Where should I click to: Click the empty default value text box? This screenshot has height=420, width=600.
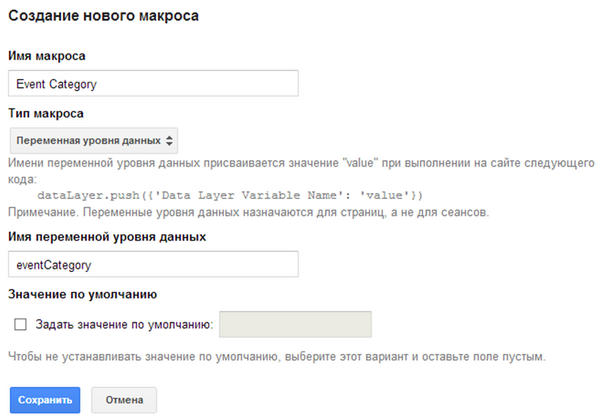coord(295,324)
